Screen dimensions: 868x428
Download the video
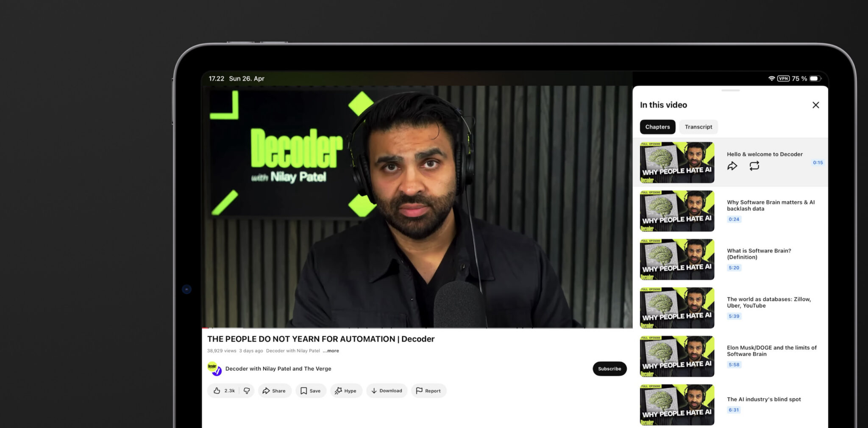pyautogui.click(x=387, y=391)
